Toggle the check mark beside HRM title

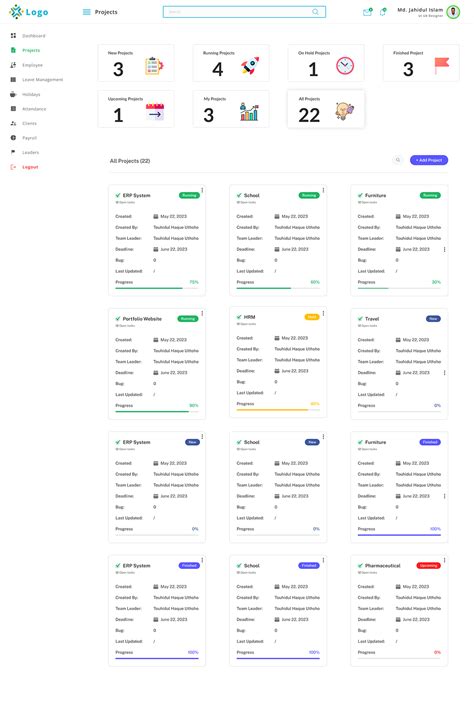[239, 317]
